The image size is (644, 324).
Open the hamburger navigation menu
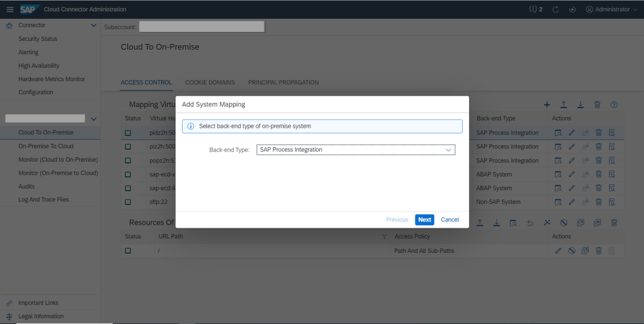click(x=9, y=9)
